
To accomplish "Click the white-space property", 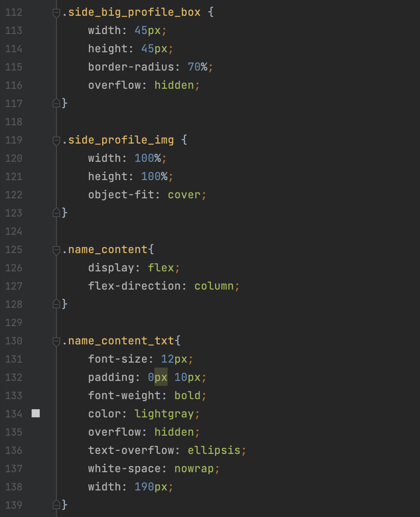I will [125, 468].
